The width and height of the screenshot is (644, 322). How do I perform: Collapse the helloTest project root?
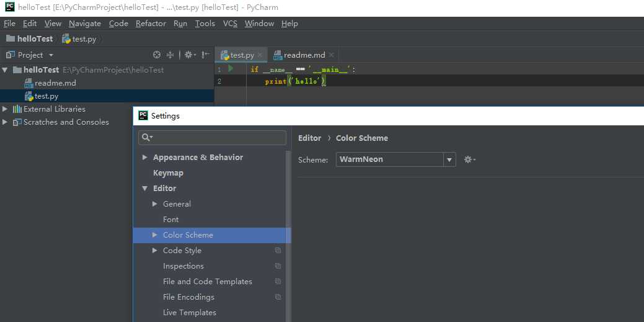5,70
